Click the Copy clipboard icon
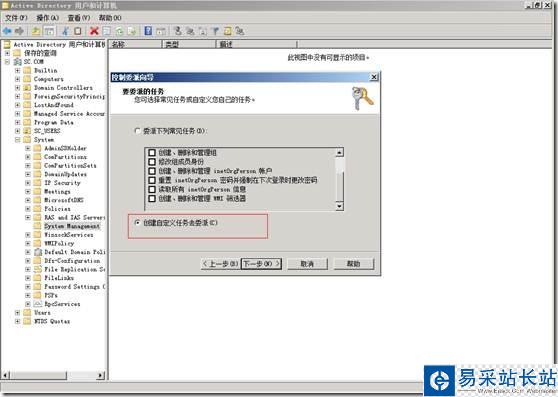 click(x=77, y=31)
